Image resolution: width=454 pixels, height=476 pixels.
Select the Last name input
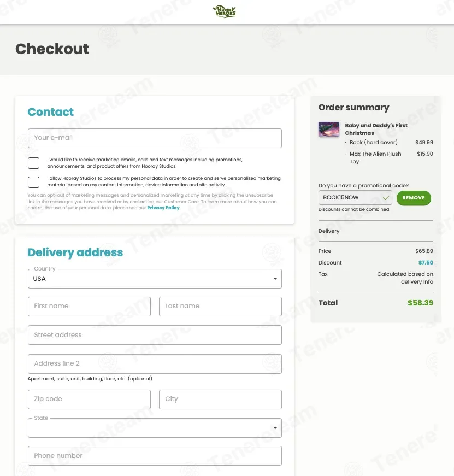click(220, 307)
